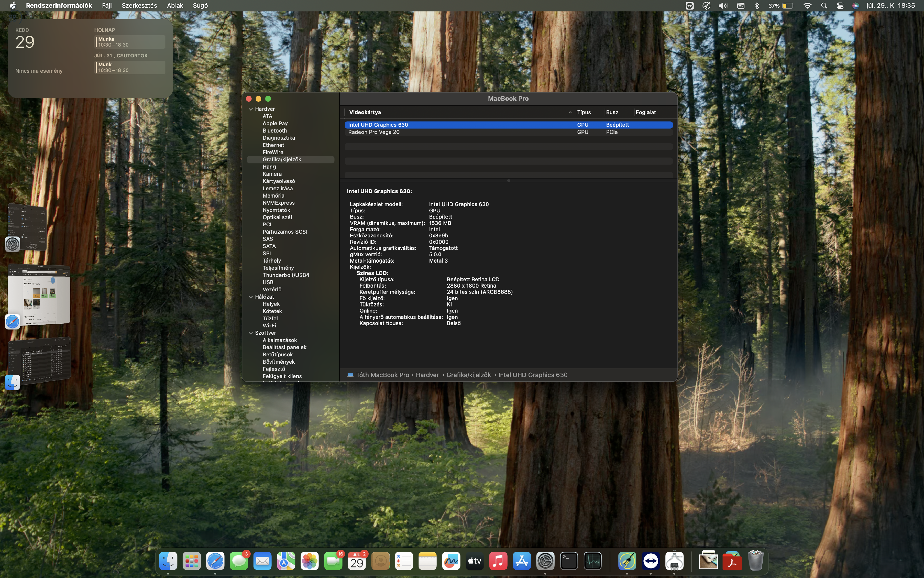Open the Szerkesztés menu
The height and width of the screenshot is (578, 924).
(139, 5)
